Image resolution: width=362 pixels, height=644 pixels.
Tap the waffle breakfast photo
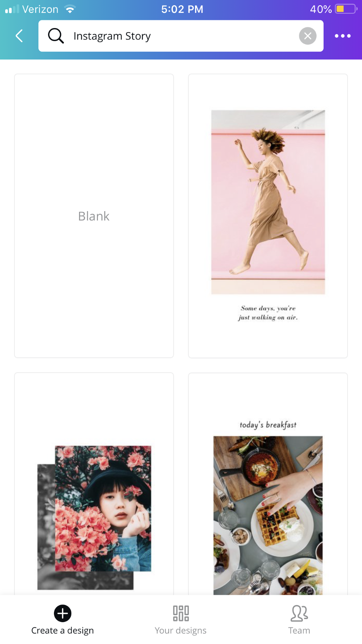268,515
